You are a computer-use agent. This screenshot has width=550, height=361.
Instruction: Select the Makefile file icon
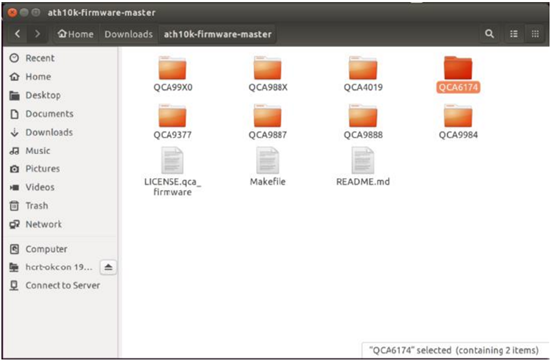coord(267,160)
